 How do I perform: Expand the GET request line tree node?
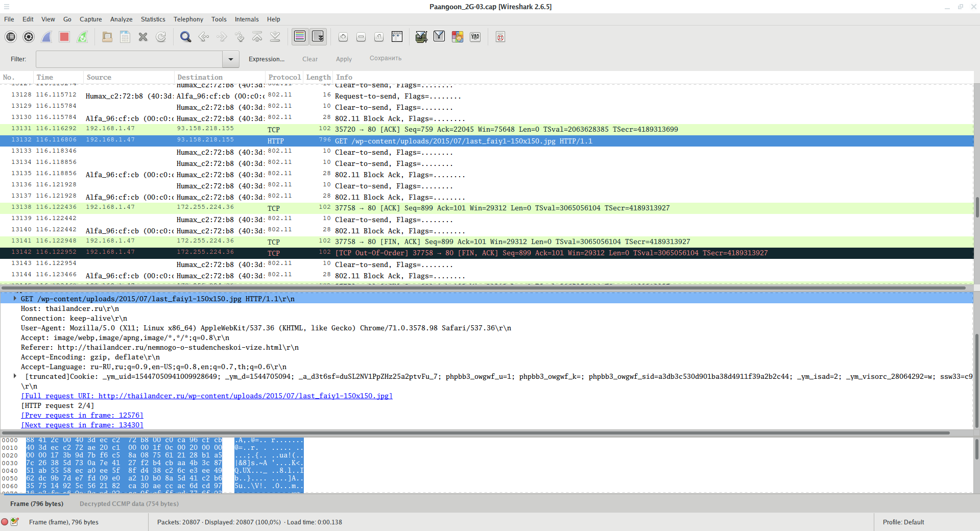point(15,299)
